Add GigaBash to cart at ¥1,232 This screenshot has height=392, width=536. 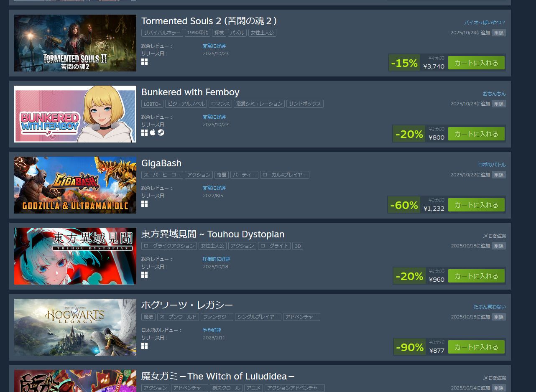476,205
